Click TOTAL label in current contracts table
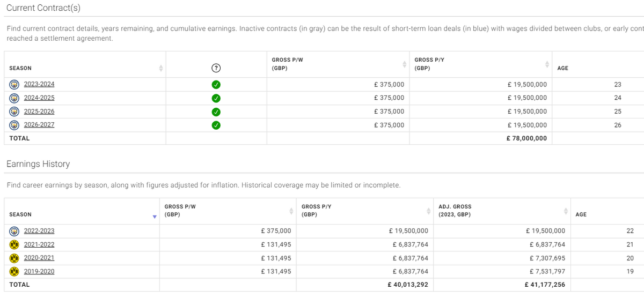This screenshot has height=298, width=644. click(x=20, y=138)
